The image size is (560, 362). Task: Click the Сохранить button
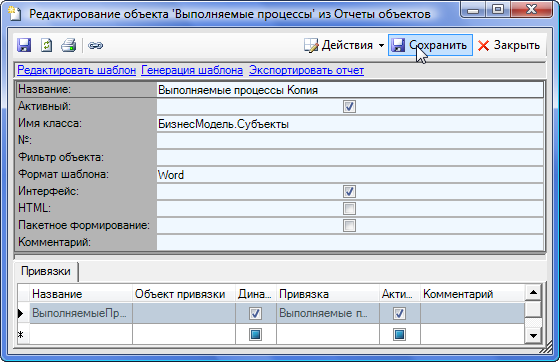click(x=430, y=45)
